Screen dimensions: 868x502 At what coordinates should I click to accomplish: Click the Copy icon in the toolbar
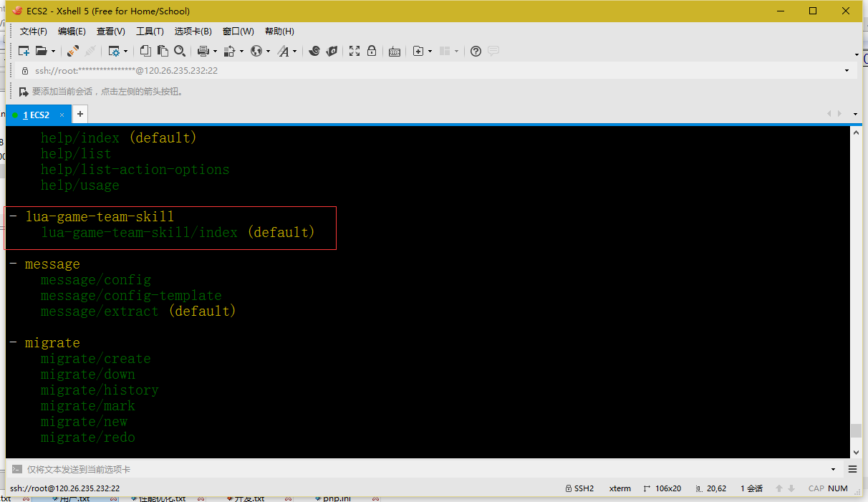tap(145, 51)
